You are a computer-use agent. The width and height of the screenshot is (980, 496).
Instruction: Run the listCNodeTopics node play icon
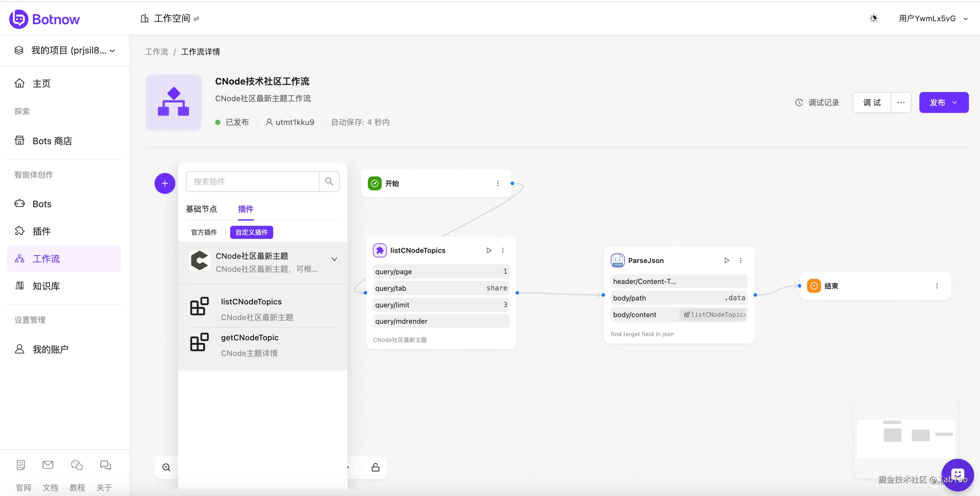489,251
